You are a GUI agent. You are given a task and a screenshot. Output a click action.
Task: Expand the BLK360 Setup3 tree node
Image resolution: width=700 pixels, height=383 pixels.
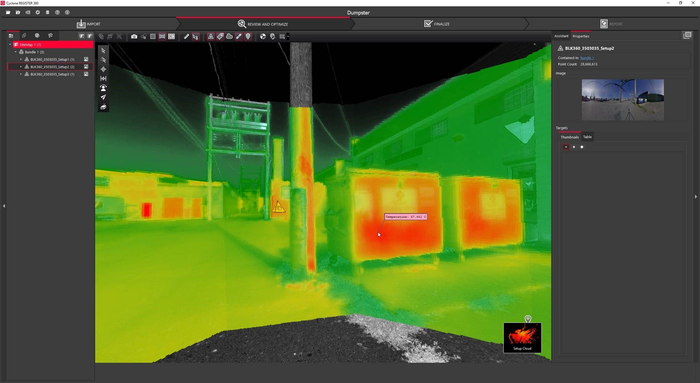point(21,74)
